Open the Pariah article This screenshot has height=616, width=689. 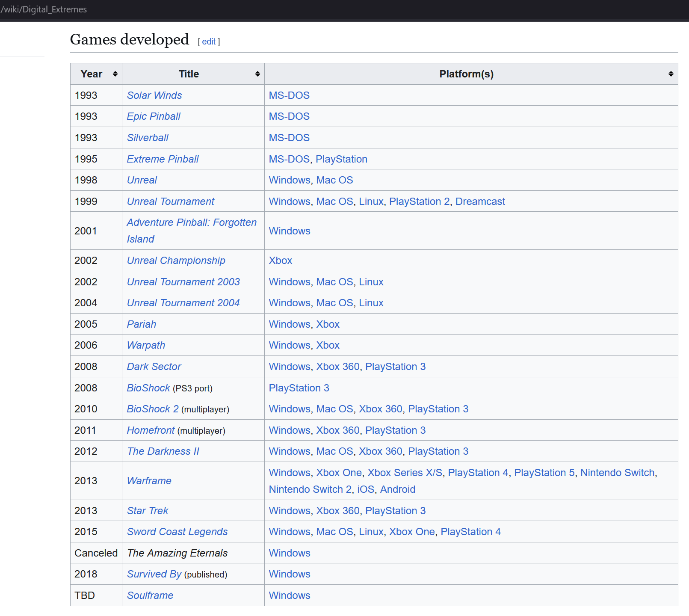[142, 324]
